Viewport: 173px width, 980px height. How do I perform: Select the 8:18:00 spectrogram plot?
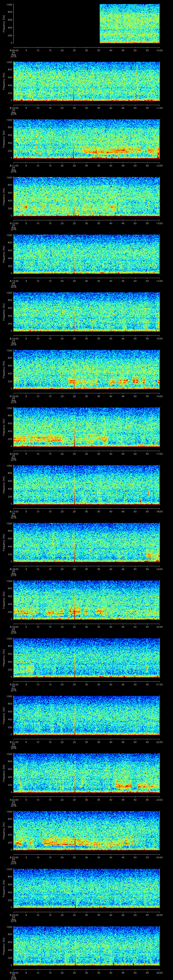[x=86, y=543]
